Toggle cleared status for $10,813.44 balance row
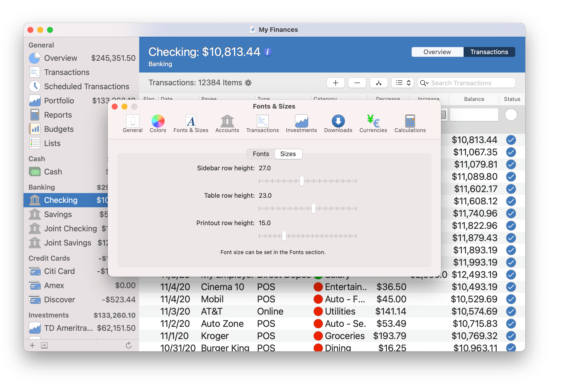 [511, 140]
